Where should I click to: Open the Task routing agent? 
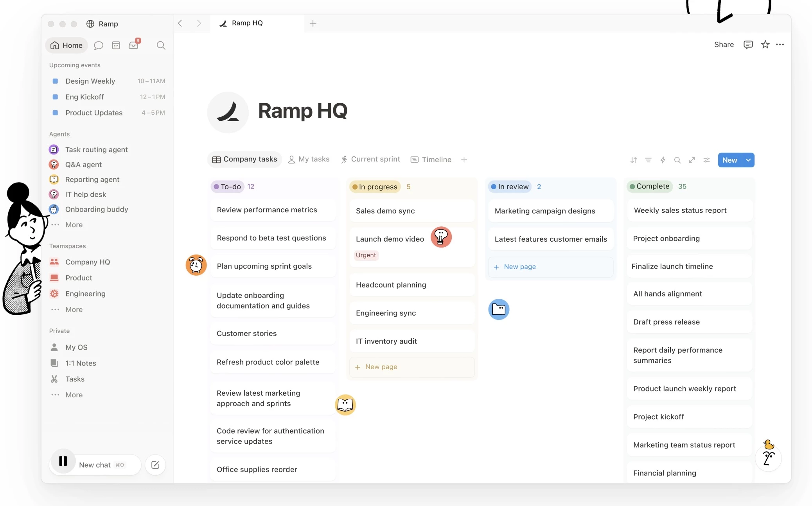pyautogui.click(x=96, y=150)
